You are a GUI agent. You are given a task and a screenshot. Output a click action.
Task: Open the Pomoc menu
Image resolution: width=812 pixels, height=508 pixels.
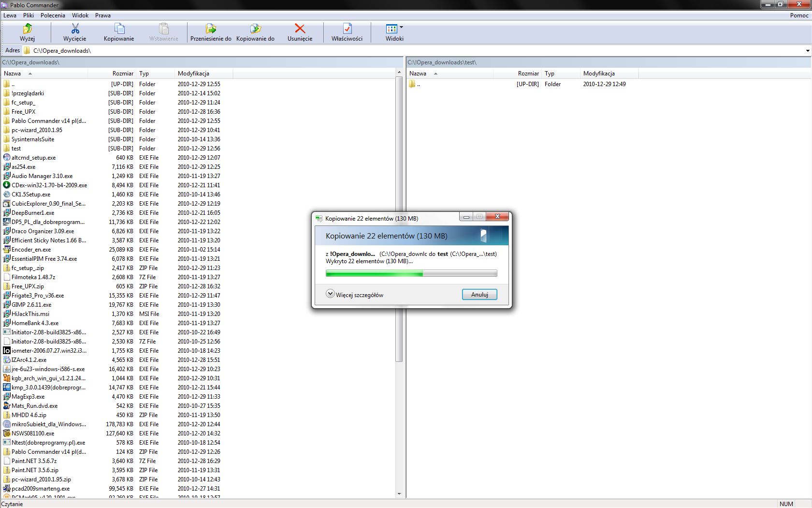pos(799,15)
